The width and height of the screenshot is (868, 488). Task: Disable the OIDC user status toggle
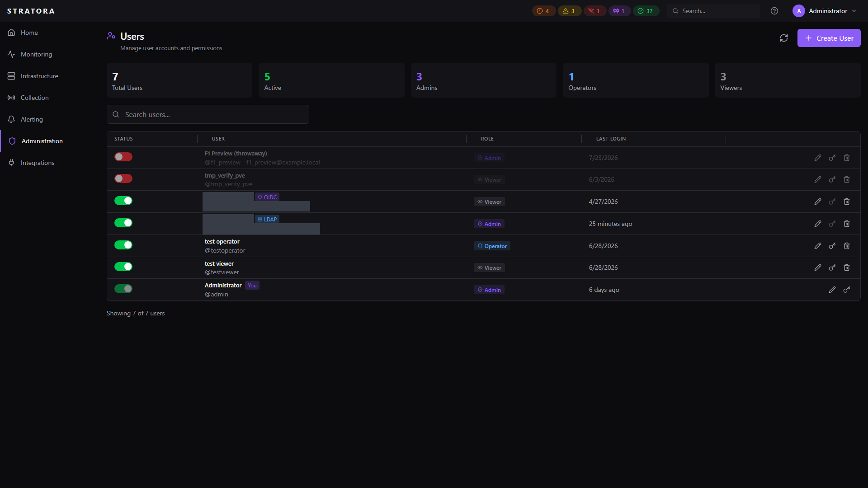123,201
